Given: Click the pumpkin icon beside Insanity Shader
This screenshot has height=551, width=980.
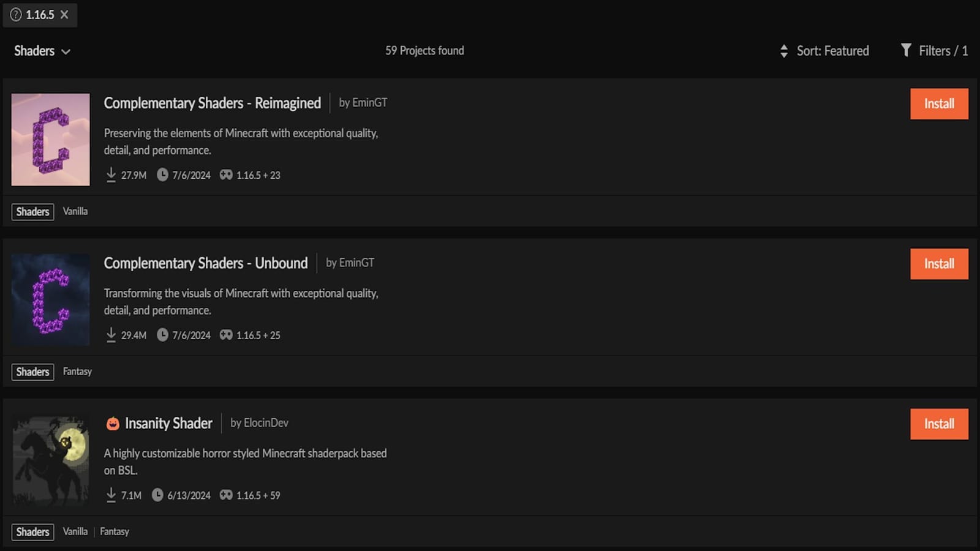Looking at the screenshot, I should (113, 424).
